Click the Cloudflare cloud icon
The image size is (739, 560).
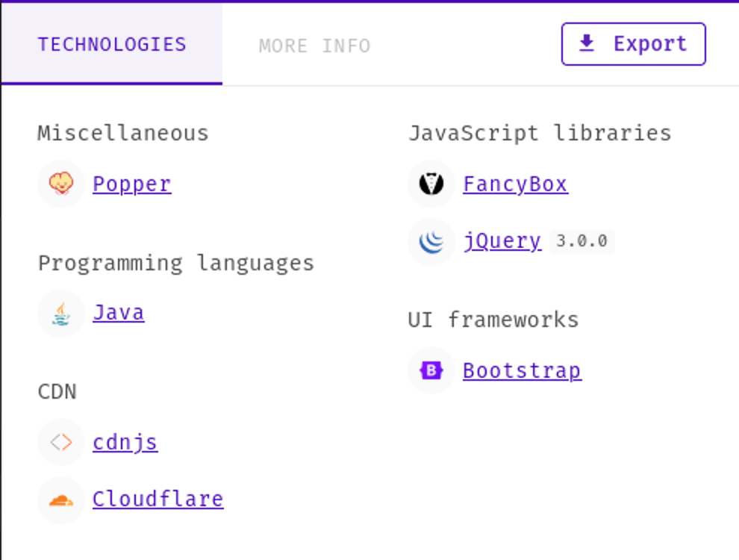(61, 500)
